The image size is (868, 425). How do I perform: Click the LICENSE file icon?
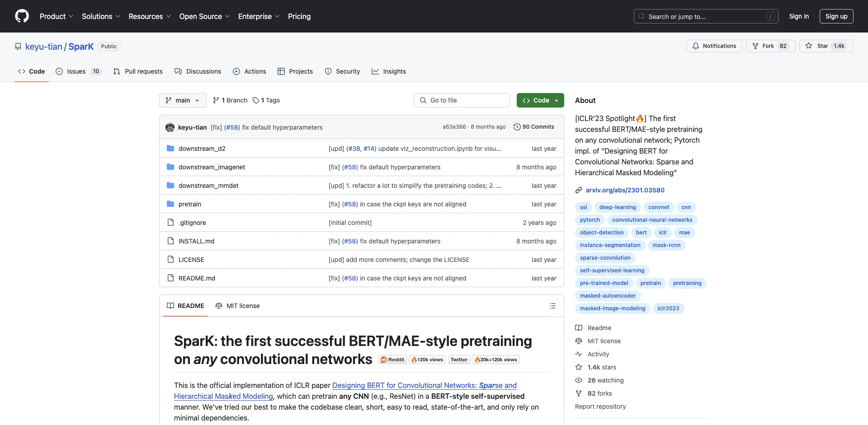(x=170, y=259)
